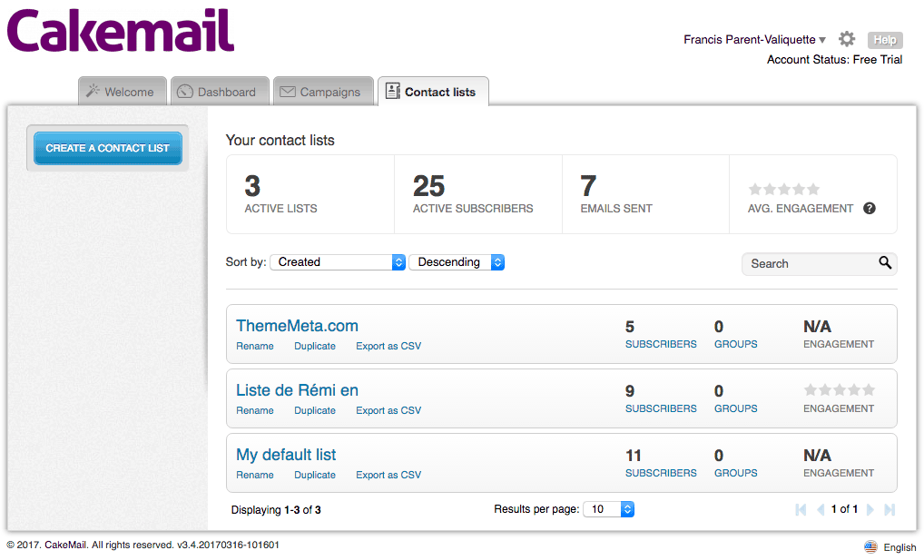This screenshot has width=924, height=560.
Task: View My default list groups
Action: (736, 463)
